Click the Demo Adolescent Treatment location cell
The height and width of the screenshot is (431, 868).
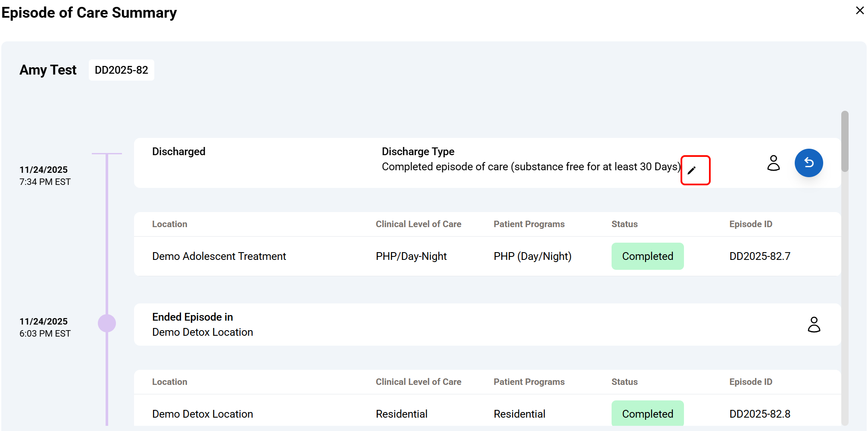pyautogui.click(x=219, y=256)
